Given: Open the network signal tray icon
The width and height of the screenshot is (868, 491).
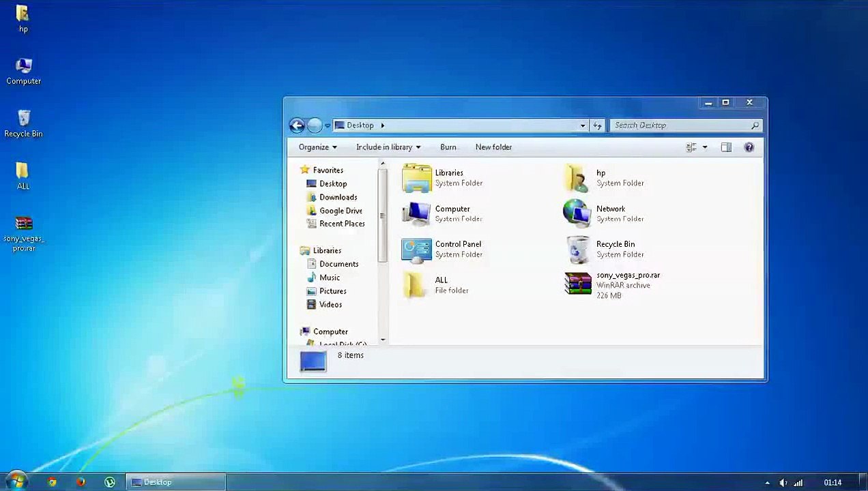Looking at the screenshot, I should (x=798, y=483).
